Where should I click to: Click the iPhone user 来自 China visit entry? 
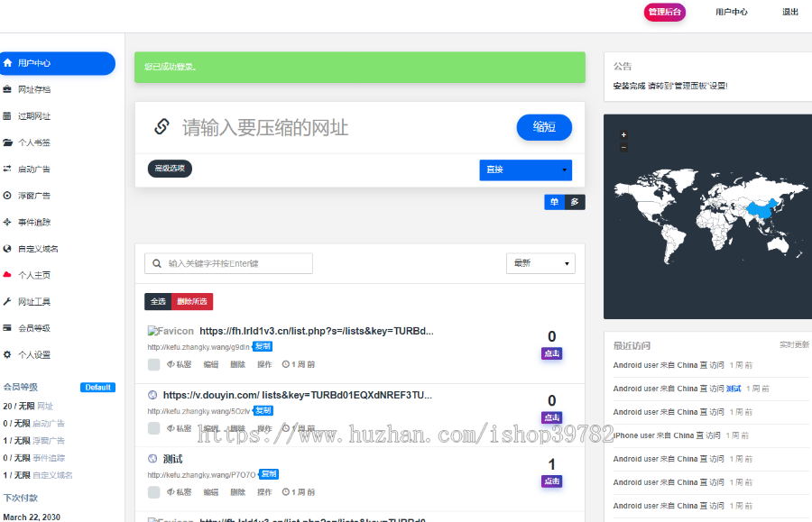pos(681,435)
